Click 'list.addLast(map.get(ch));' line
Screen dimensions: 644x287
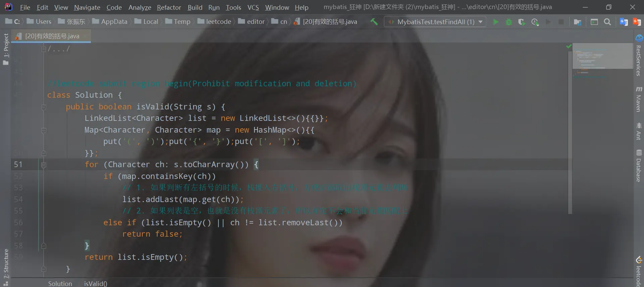pos(183,200)
